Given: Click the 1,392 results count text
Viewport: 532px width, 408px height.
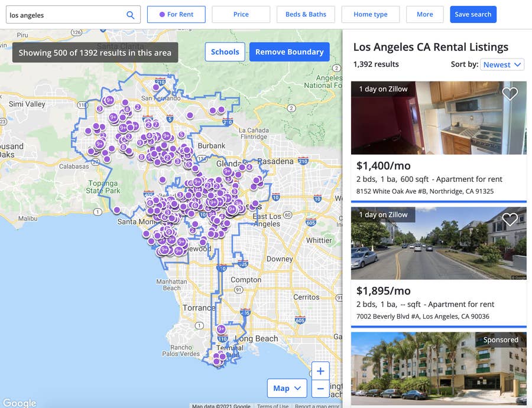Looking at the screenshot, I should (376, 64).
